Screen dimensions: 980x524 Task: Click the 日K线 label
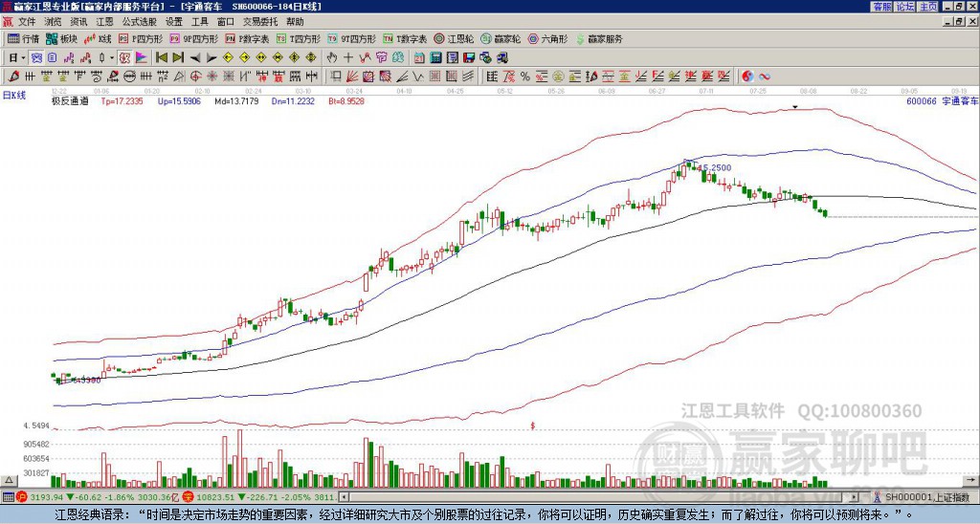click(x=14, y=96)
